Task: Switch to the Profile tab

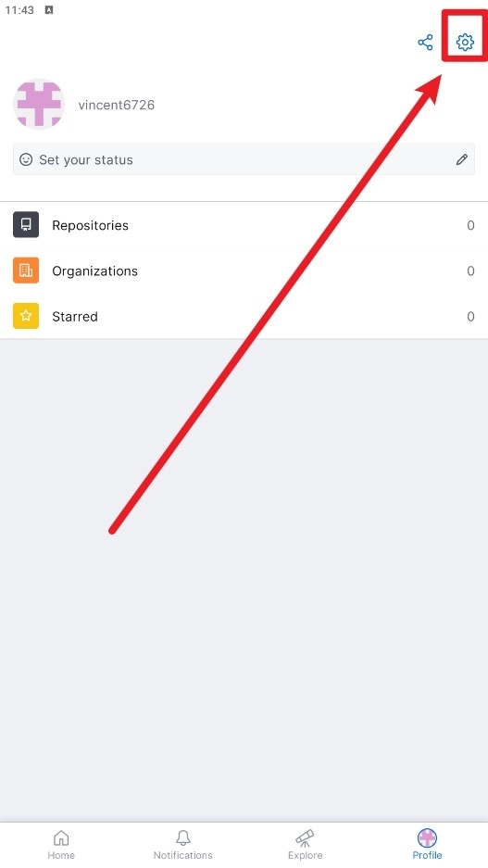Action: [427, 844]
